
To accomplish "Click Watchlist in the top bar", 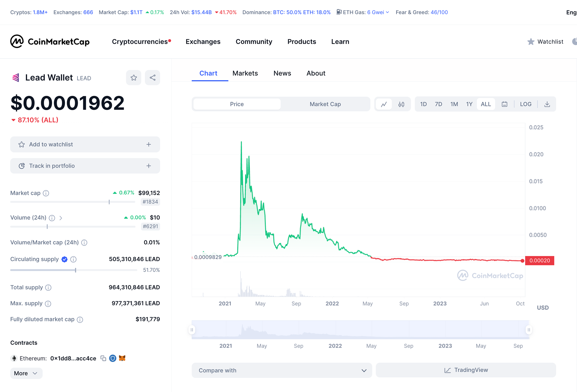I will pos(550,42).
